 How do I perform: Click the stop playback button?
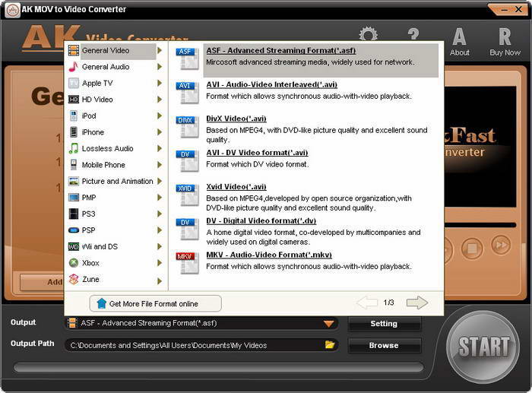coord(472,249)
